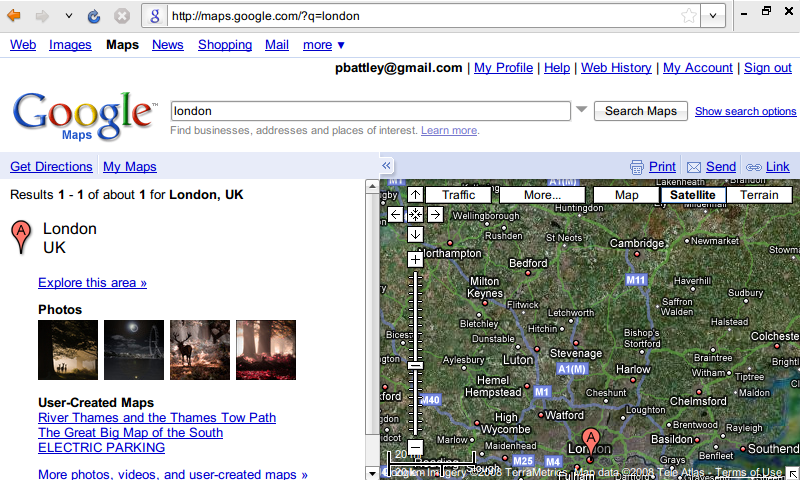This screenshot has width=800, height=480.
Task: Click the browser forward arrow
Action: (42, 16)
